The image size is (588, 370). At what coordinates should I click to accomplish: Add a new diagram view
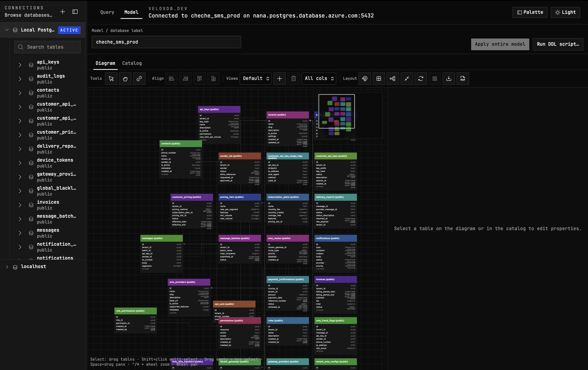tap(280, 79)
